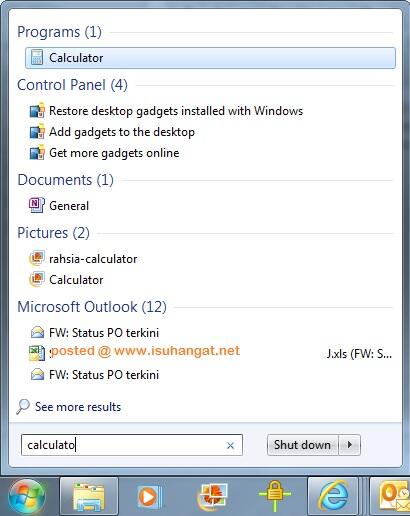The height and width of the screenshot is (516, 410).
Task: Click the Windows Start orb
Action: click(x=27, y=497)
